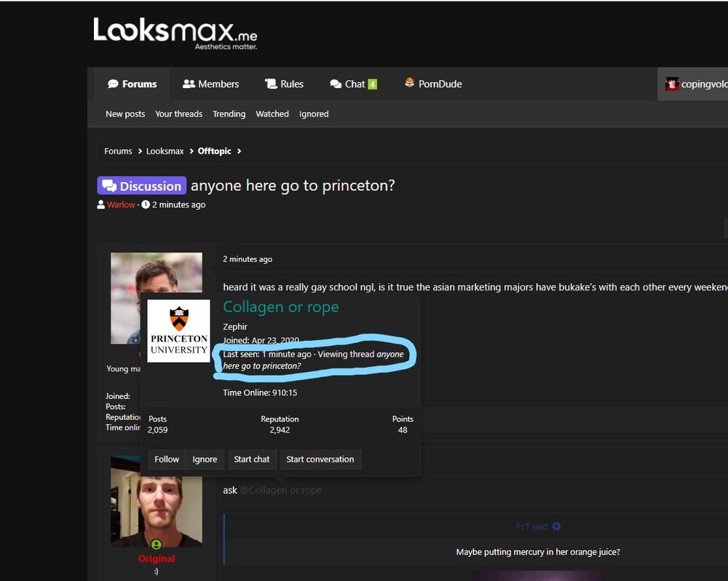Viewport: 728px width, 581px height.
Task: Open the Trending threads list
Action: [x=229, y=114]
